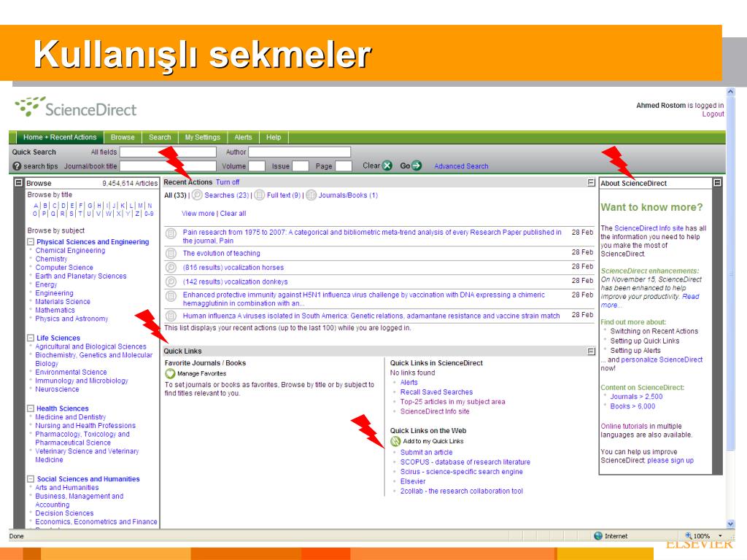Viewport: 747px width, 560px height.
Task: Open the Decision Sciences subject link
Action: click(64, 513)
